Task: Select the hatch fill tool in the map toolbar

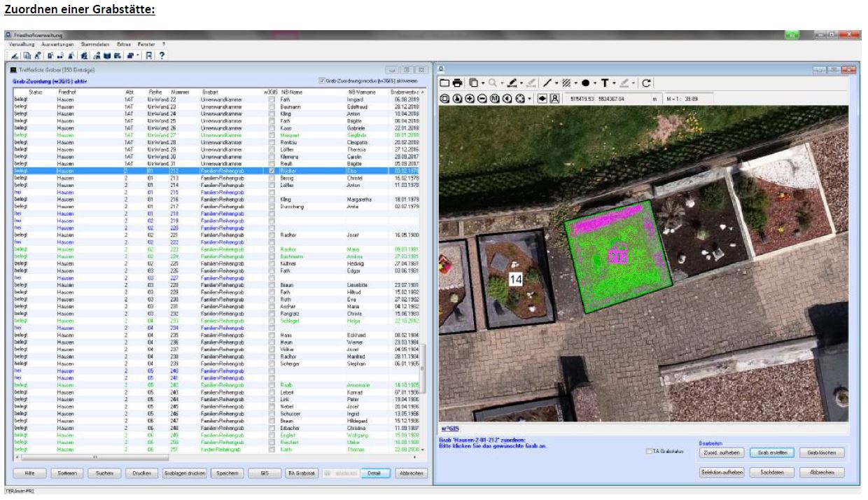Action: pyautogui.click(x=566, y=83)
